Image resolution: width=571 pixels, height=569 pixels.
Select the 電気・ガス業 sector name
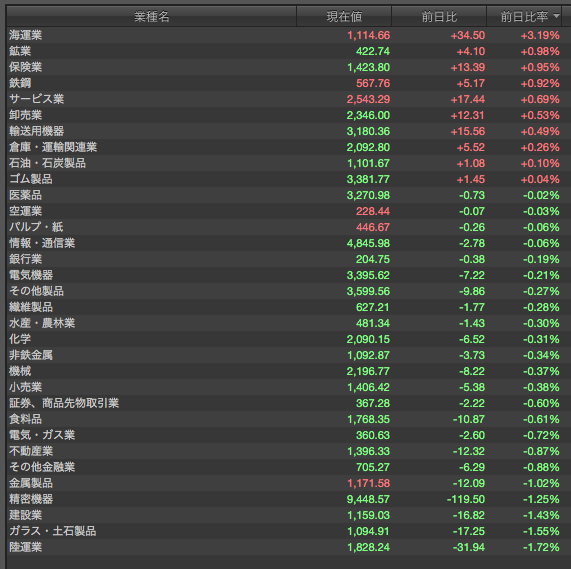pos(42,435)
